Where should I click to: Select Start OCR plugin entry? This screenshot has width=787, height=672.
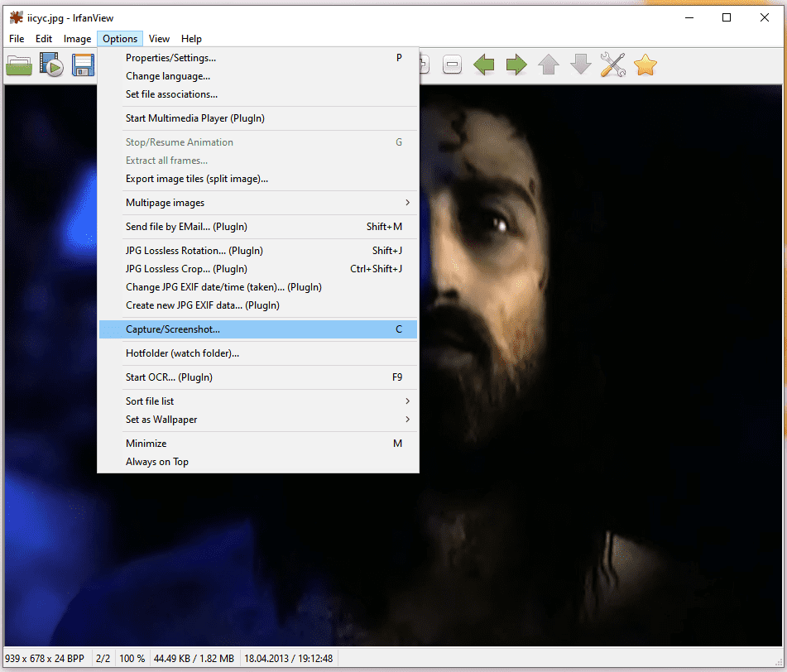pos(170,377)
